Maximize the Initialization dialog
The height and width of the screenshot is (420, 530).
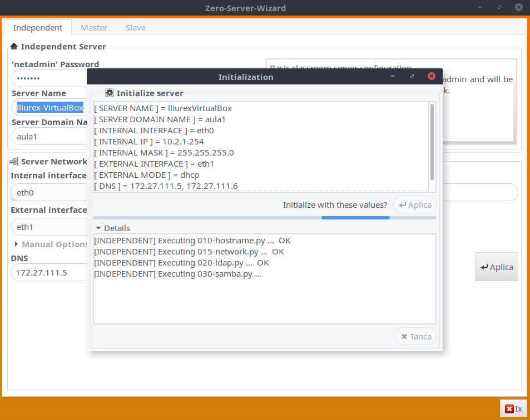[x=412, y=77]
